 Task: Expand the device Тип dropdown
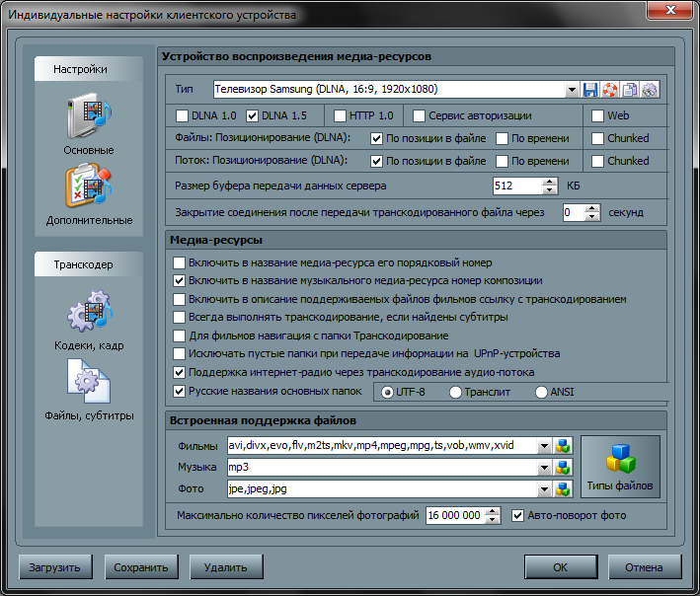572,90
